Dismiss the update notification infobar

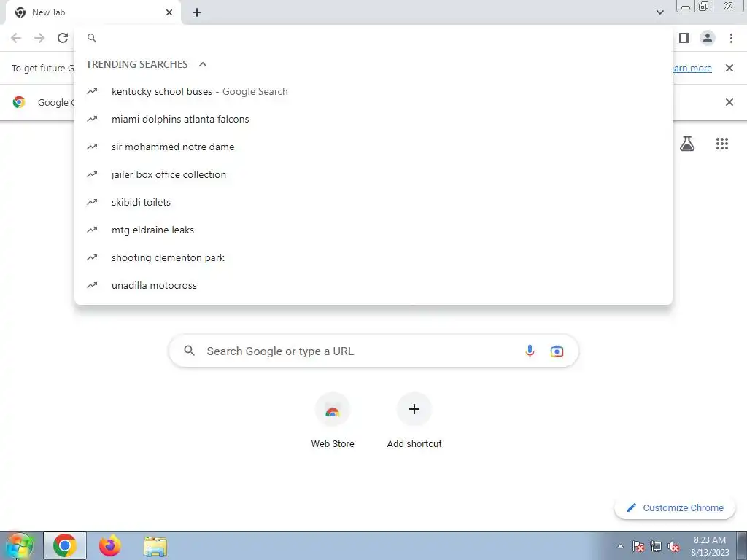729,68
